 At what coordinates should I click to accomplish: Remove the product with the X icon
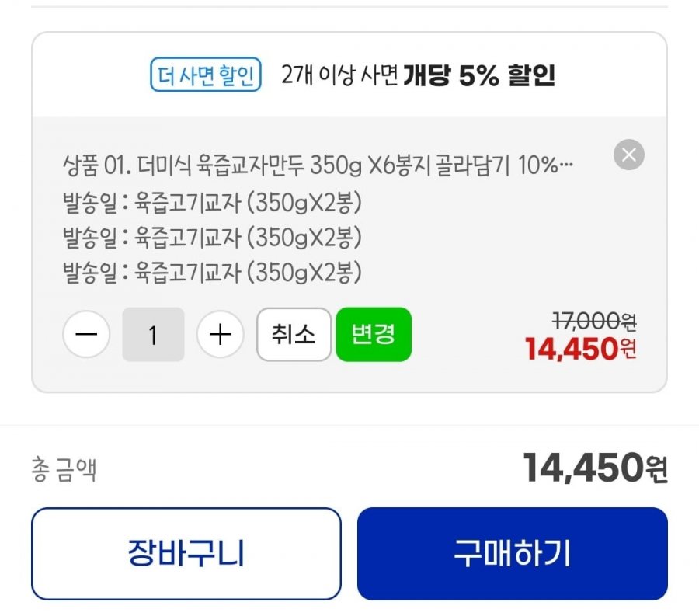pyautogui.click(x=628, y=155)
